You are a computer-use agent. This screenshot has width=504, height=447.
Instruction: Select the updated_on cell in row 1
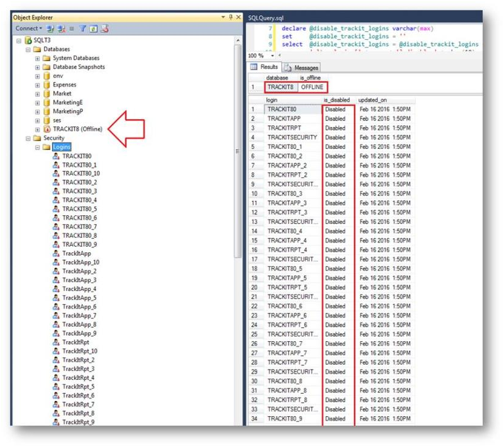click(x=385, y=109)
